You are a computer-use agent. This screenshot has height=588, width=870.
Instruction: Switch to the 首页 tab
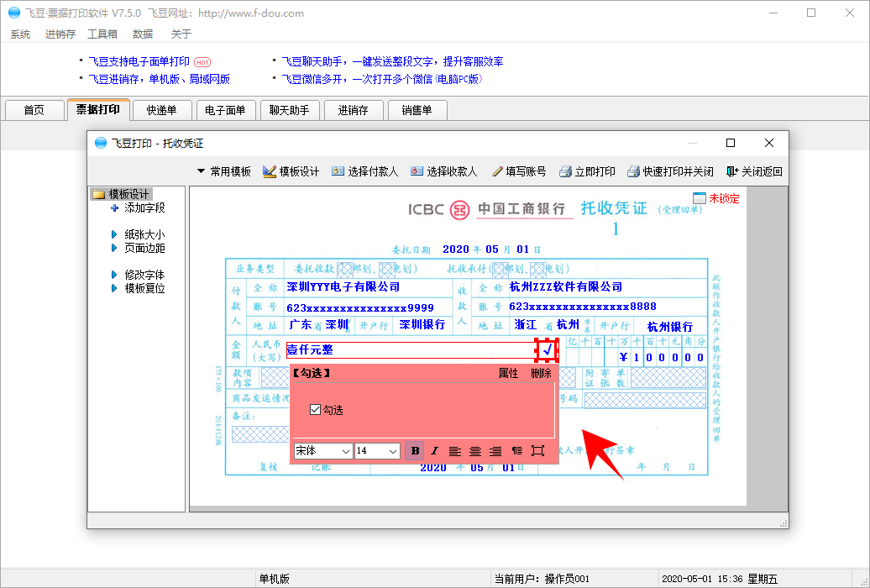pos(34,110)
